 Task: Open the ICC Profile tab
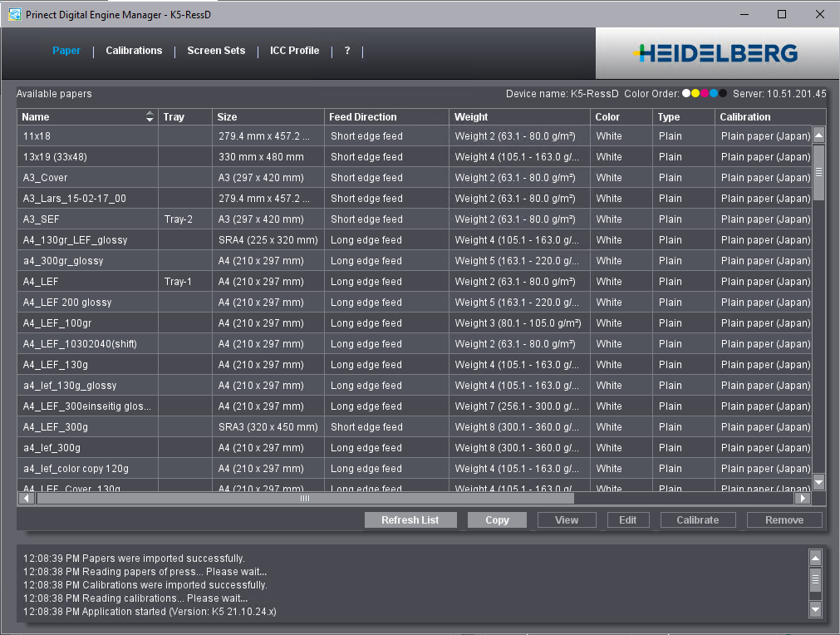tap(294, 51)
